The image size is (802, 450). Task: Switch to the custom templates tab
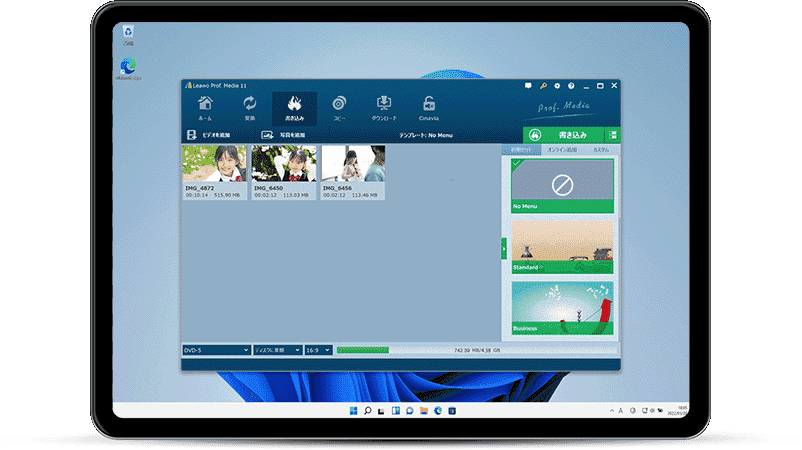(600, 149)
